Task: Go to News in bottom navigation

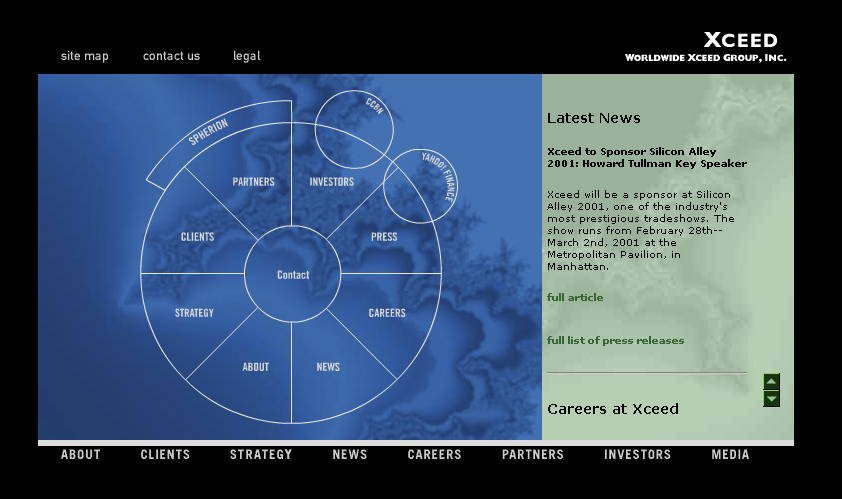Action: pyautogui.click(x=350, y=455)
